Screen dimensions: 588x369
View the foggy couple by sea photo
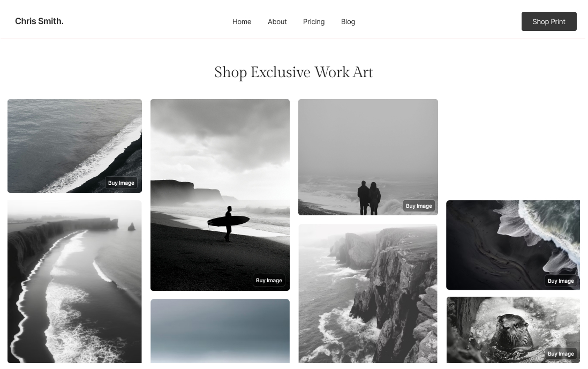(x=368, y=157)
